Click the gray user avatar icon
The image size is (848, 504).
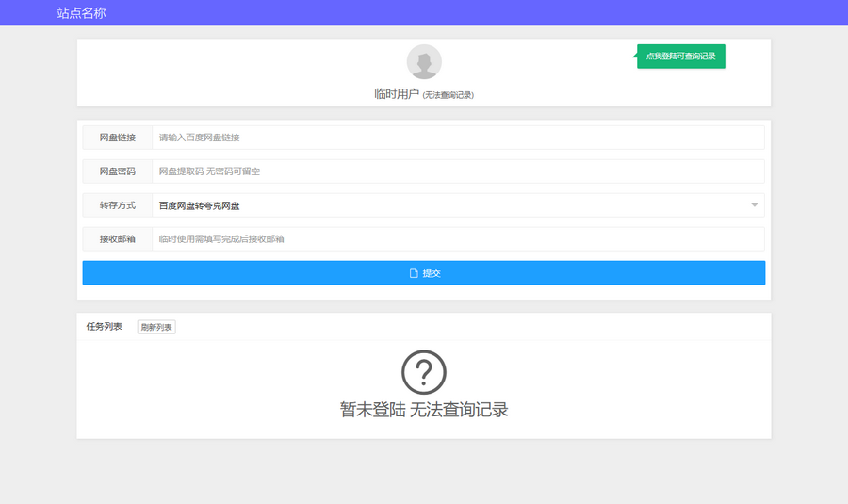[x=424, y=62]
